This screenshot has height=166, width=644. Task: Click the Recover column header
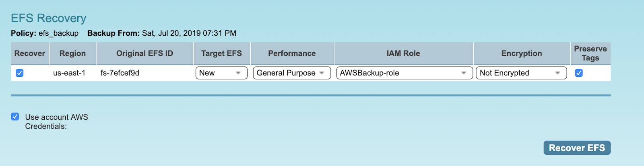[x=30, y=53]
